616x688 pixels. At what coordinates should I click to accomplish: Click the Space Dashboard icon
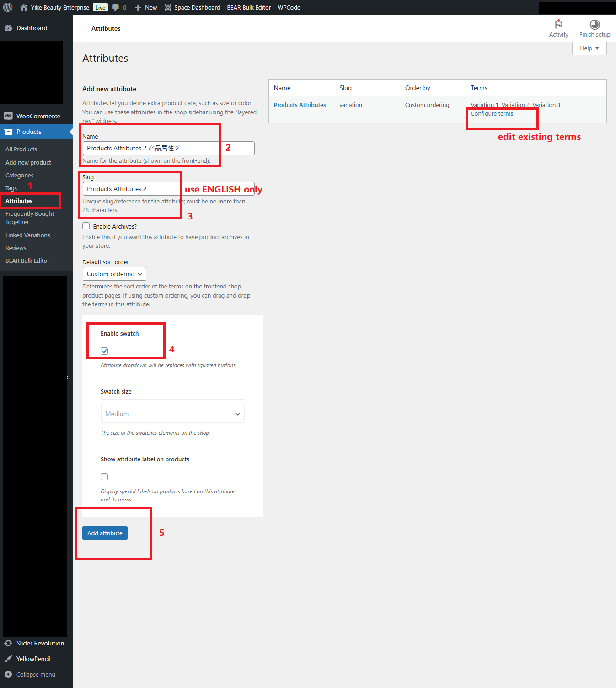point(168,7)
